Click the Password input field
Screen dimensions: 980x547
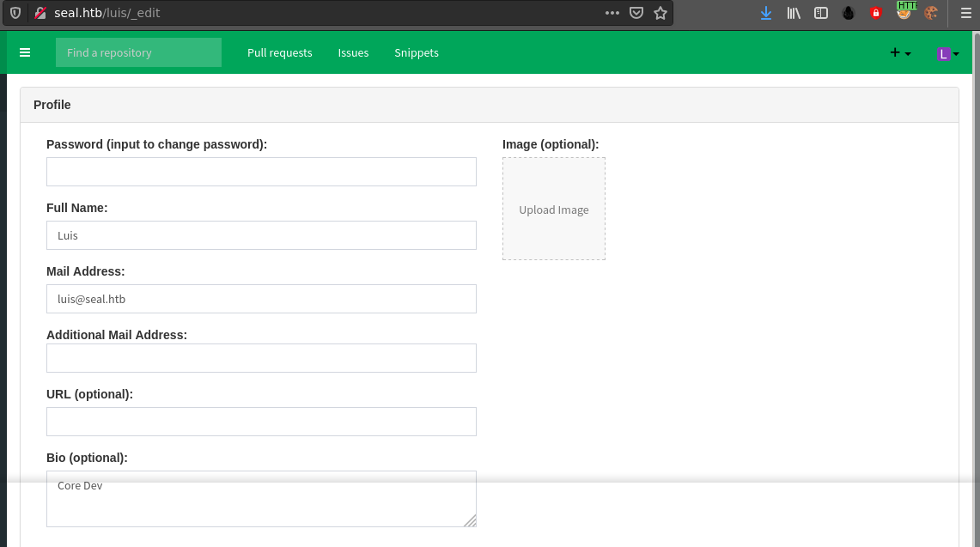(261, 172)
